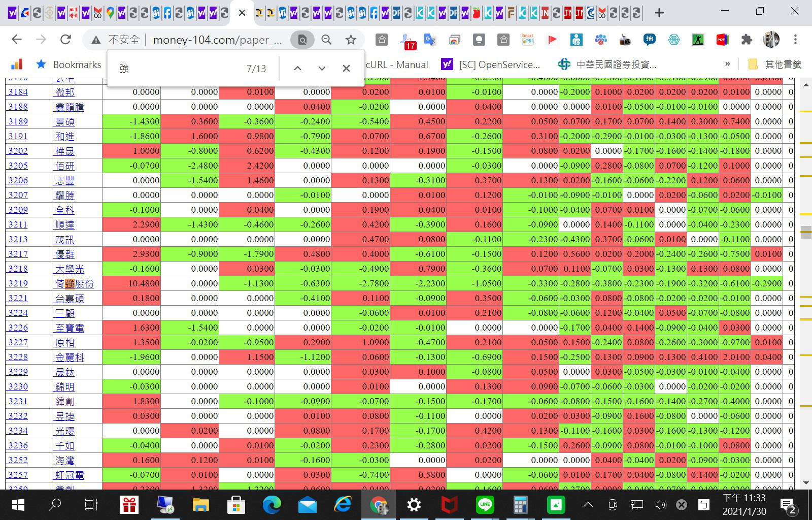Reload the current page
Viewport: 812px width, 520px height.
pyautogui.click(x=65, y=40)
